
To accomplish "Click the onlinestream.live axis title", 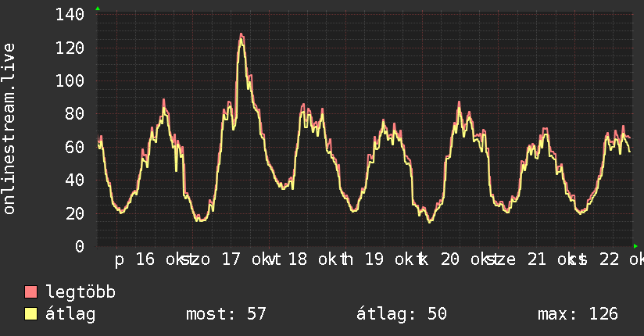I will click(9, 129).
